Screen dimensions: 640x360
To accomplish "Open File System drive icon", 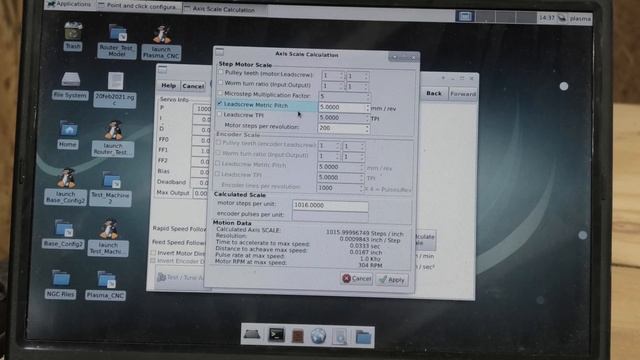I will (x=70, y=86).
